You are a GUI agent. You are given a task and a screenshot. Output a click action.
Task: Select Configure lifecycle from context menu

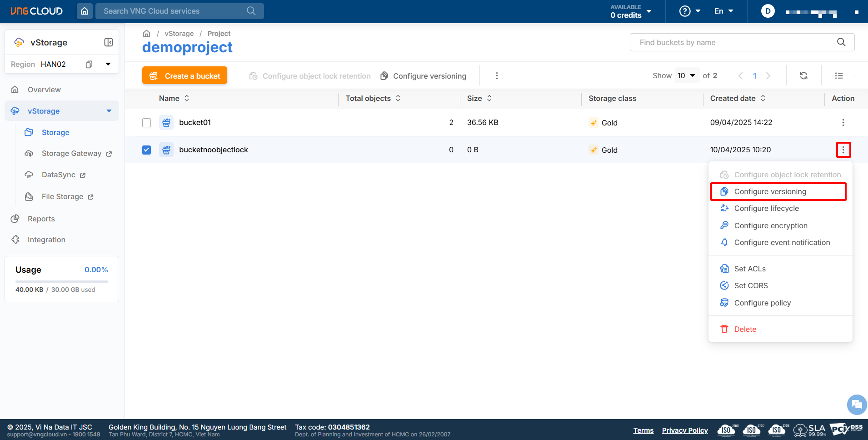coord(766,209)
